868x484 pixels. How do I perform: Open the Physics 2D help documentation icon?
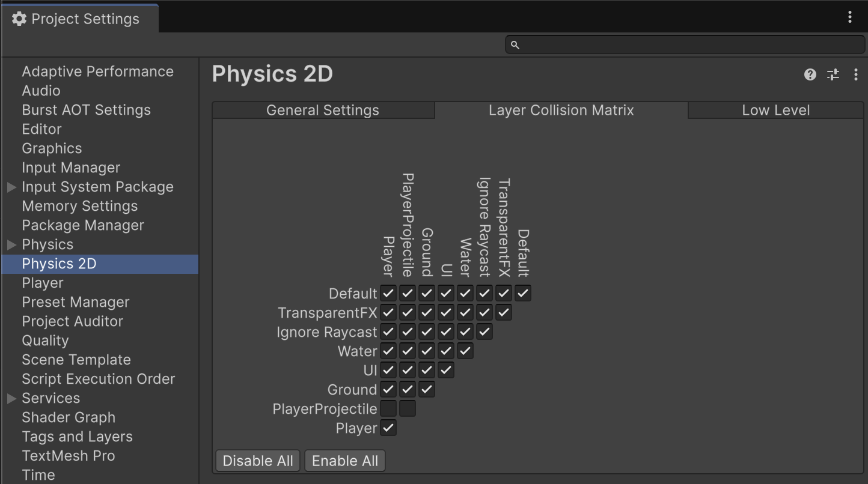[x=810, y=74]
